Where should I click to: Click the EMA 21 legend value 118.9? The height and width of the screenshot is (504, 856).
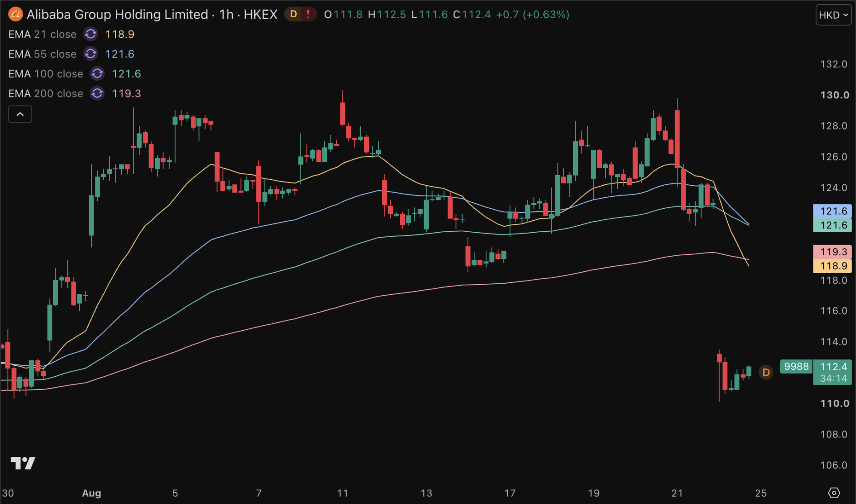(120, 34)
